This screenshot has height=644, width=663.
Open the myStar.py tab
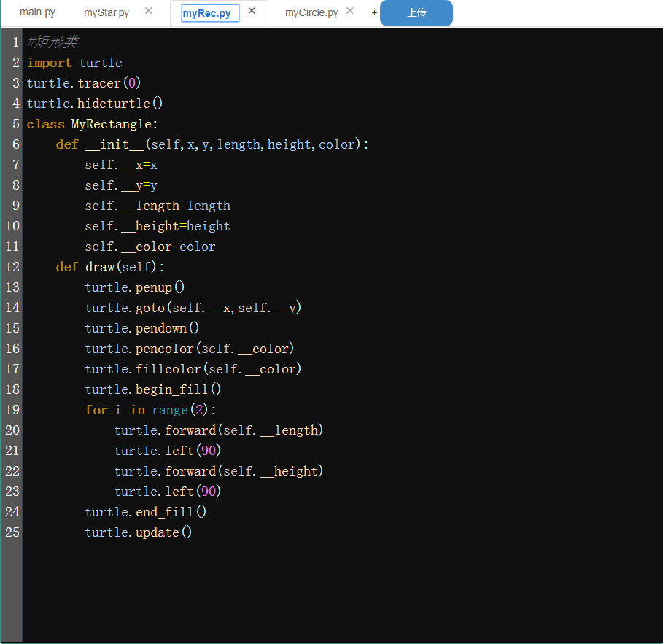[x=106, y=12]
